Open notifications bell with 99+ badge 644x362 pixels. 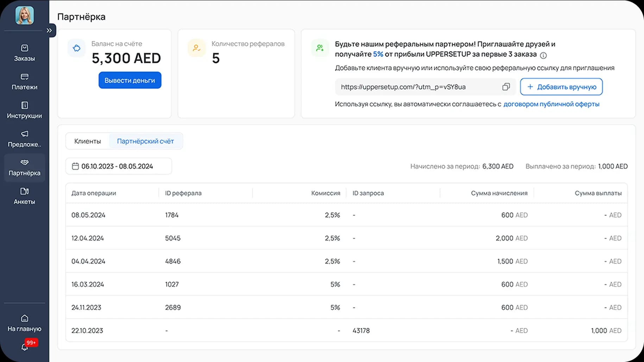click(25, 347)
